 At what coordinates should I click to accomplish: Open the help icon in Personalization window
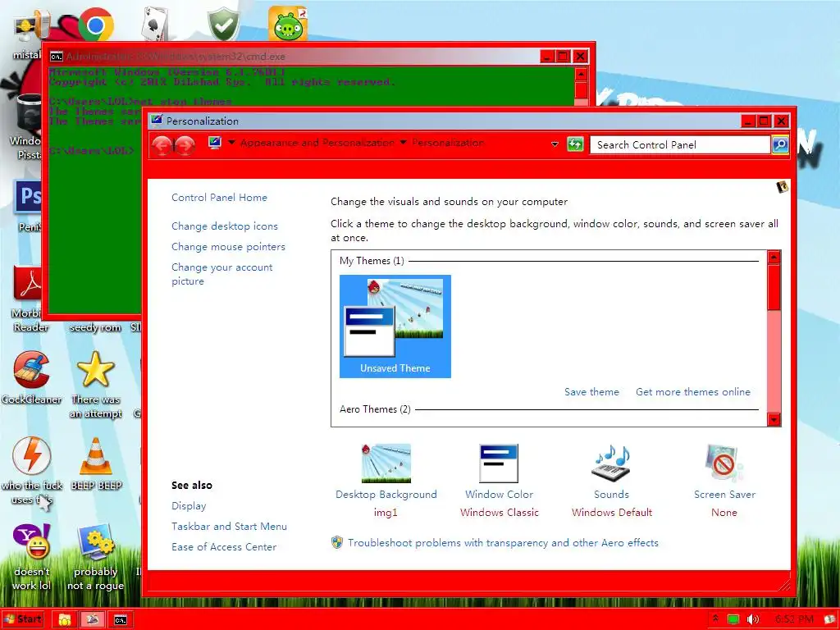click(x=782, y=186)
